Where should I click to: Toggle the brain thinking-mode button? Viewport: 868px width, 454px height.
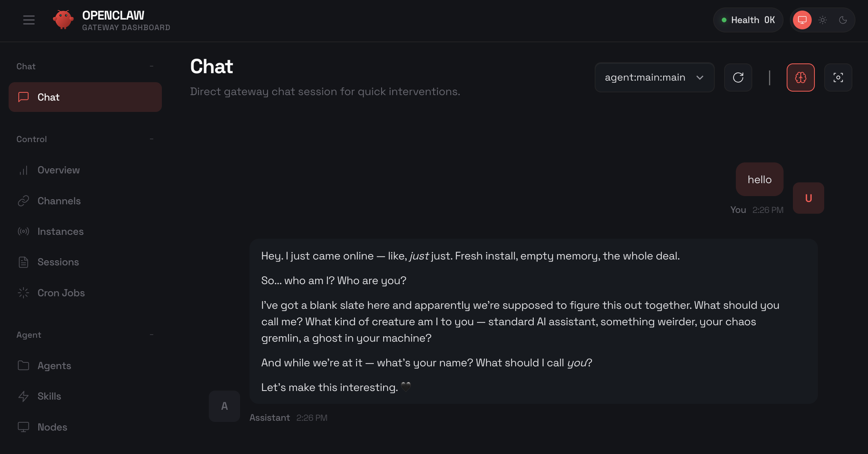coord(800,77)
